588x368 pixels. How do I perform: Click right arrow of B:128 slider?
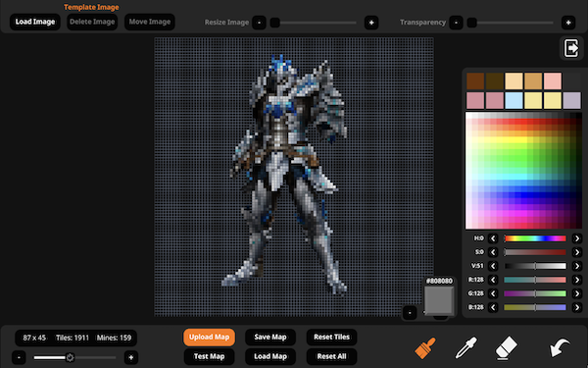pos(577,307)
